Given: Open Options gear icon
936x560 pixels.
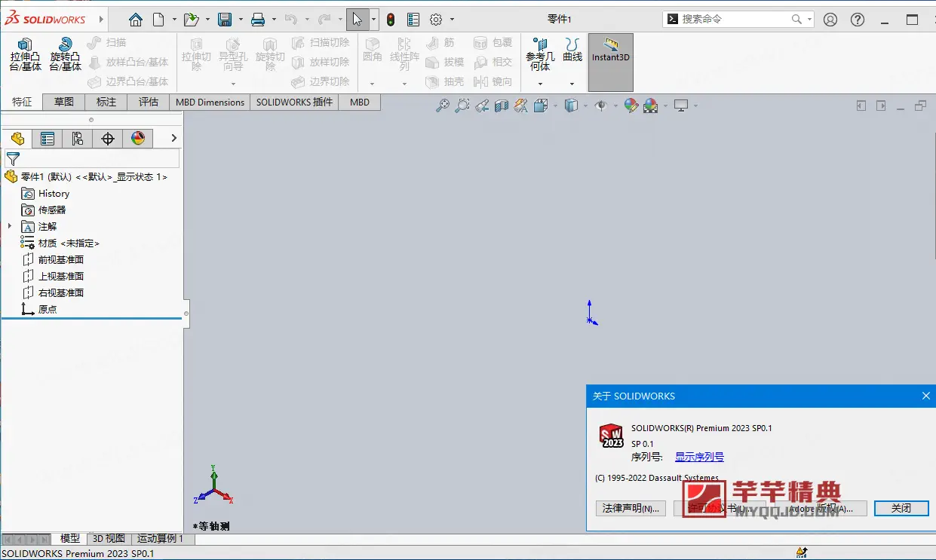Looking at the screenshot, I should click(x=436, y=20).
